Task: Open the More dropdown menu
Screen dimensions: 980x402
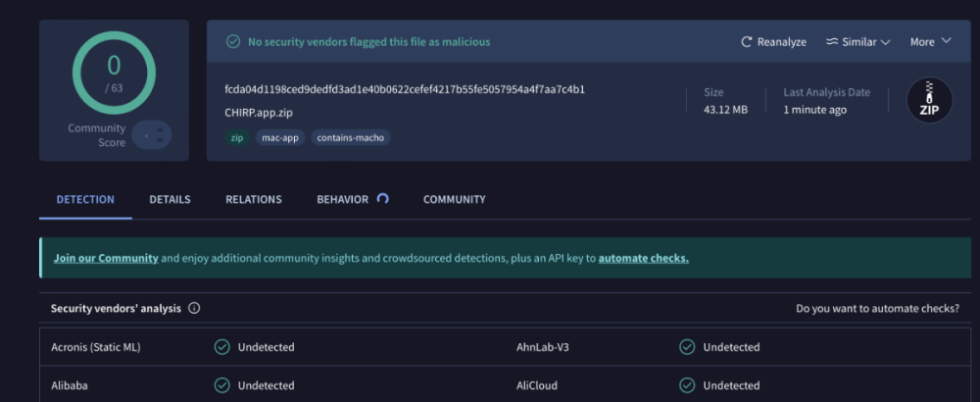Action: point(930,42)
